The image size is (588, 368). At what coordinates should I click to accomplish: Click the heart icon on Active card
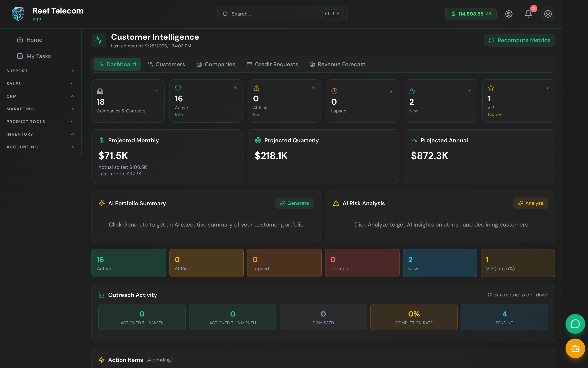click(x=178, y=88)
